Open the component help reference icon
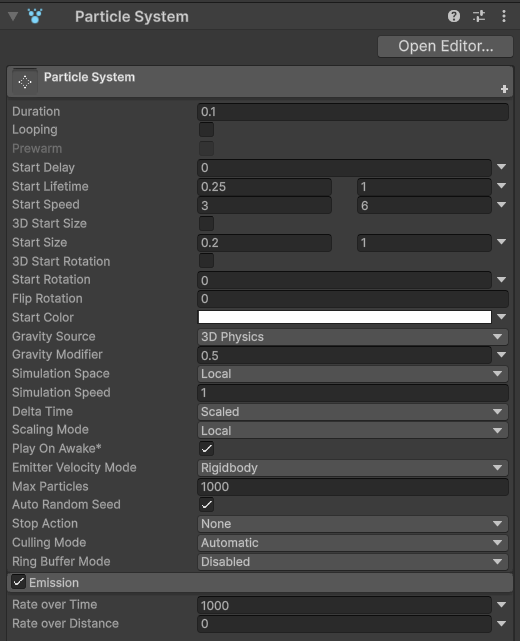This screenshot has width=520, height=641. tap(454, 16)
